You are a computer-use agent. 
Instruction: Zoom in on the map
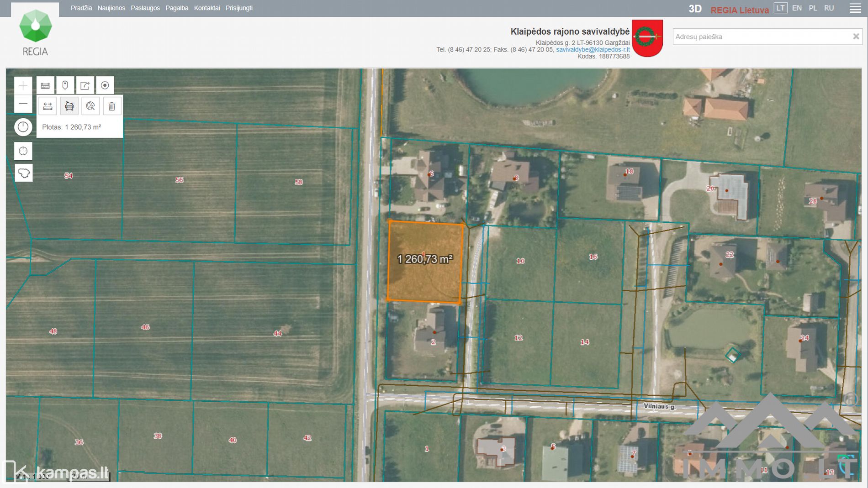click(23, 85)
